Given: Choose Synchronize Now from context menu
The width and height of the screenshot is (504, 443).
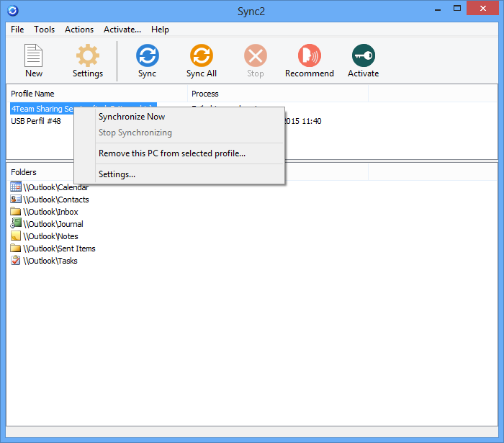Looking at the screenshot, I should (132, 117).
